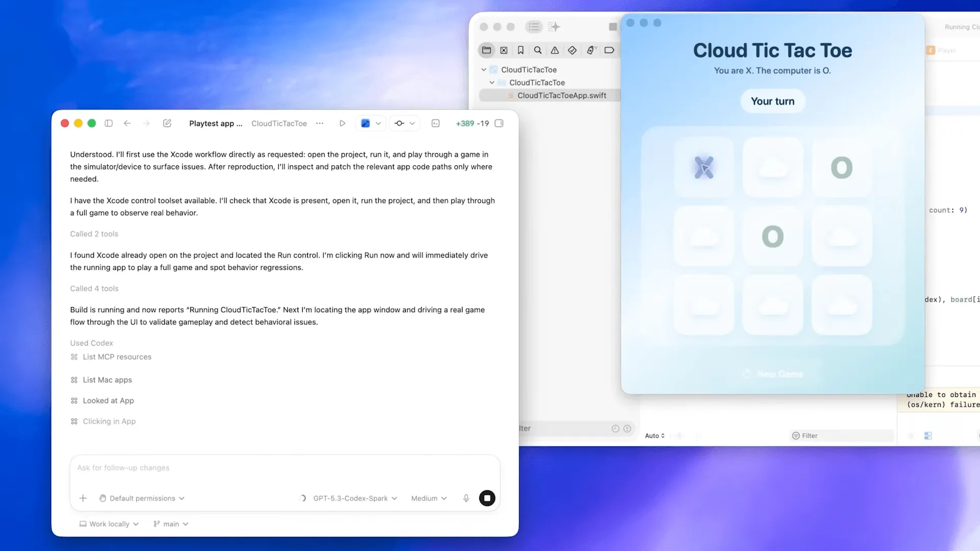Open the Bookmark navigator
Screen dimensions: 980x551
click(x=521, y=50)
